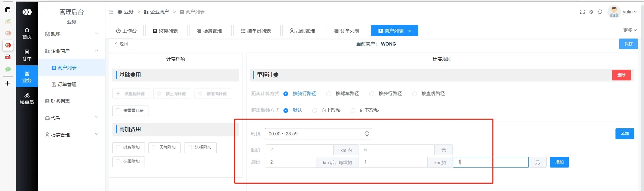Image resolution: width=644 pixels, height=191 pixels.
Task: Click the red 删除 button
Action: point(621,75)
